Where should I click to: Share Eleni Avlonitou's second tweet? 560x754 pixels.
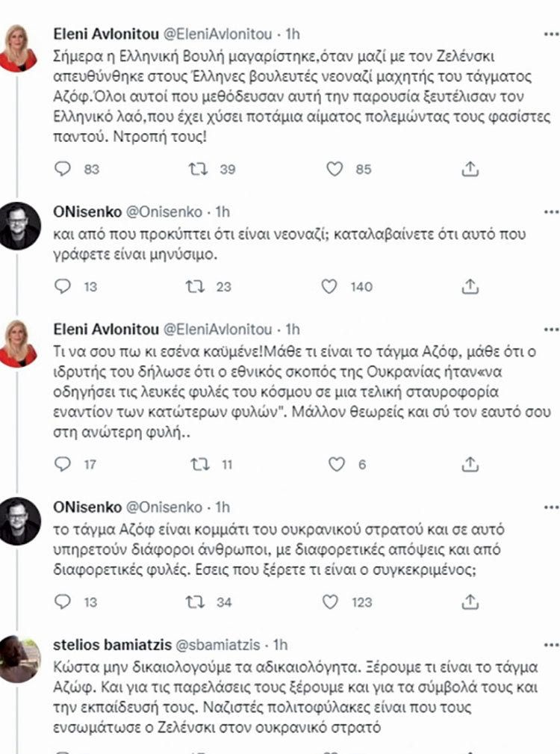(470, 464)
